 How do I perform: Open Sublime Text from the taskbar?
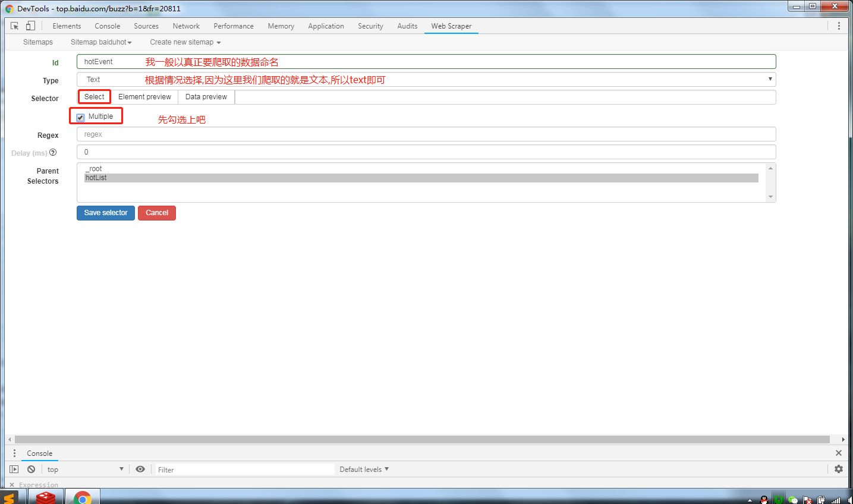click(x=9, y=497)
